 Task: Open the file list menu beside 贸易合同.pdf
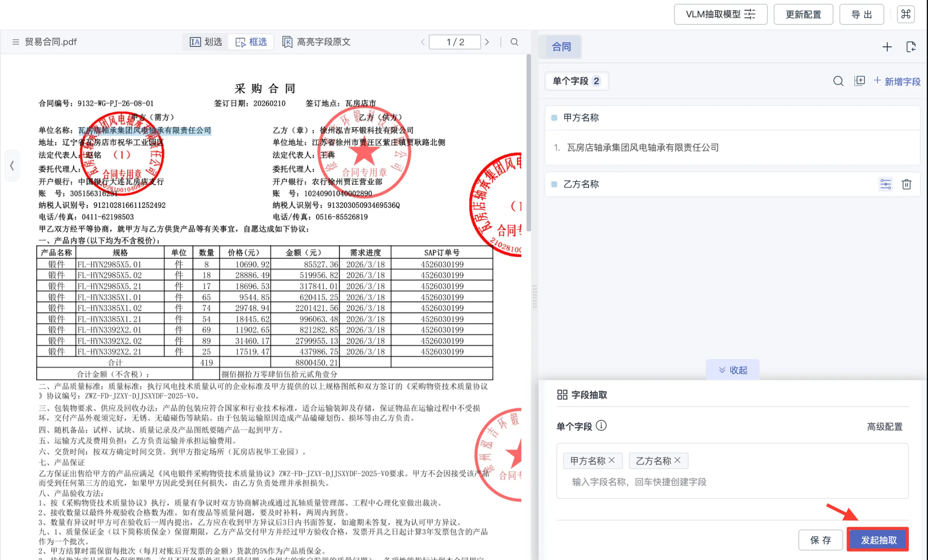15,42
